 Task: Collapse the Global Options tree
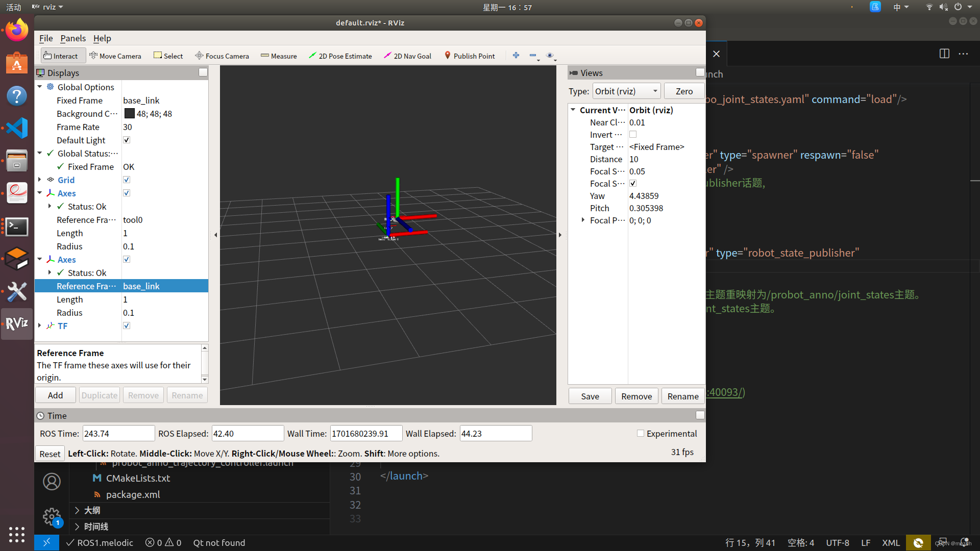tap(40, 87)
